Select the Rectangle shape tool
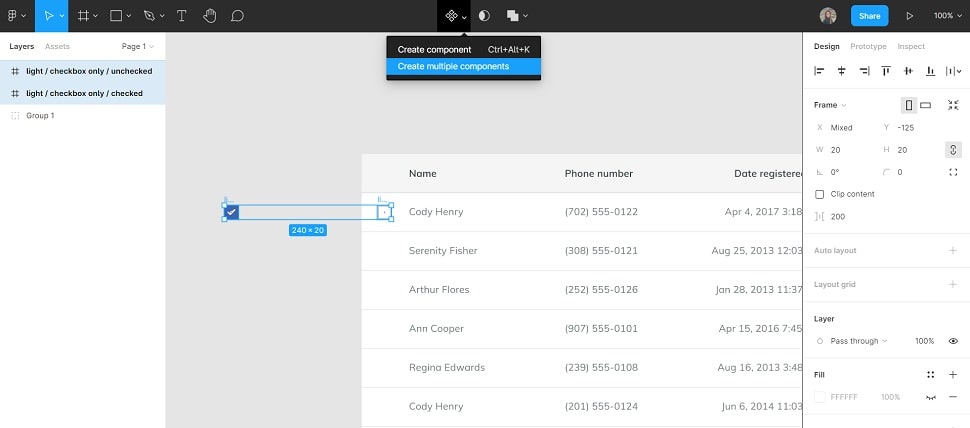The height and width of the screenshot is (428, 970). [116, 16]
